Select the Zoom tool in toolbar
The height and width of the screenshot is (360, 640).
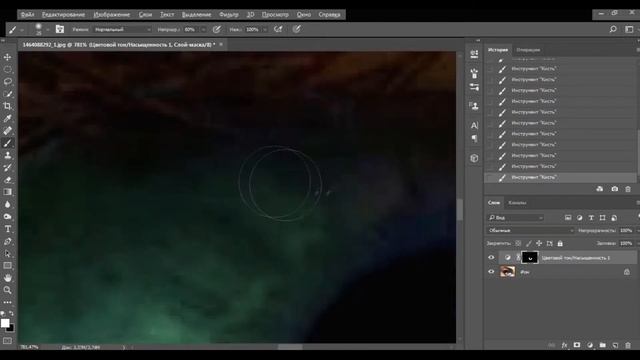(7, 290)
